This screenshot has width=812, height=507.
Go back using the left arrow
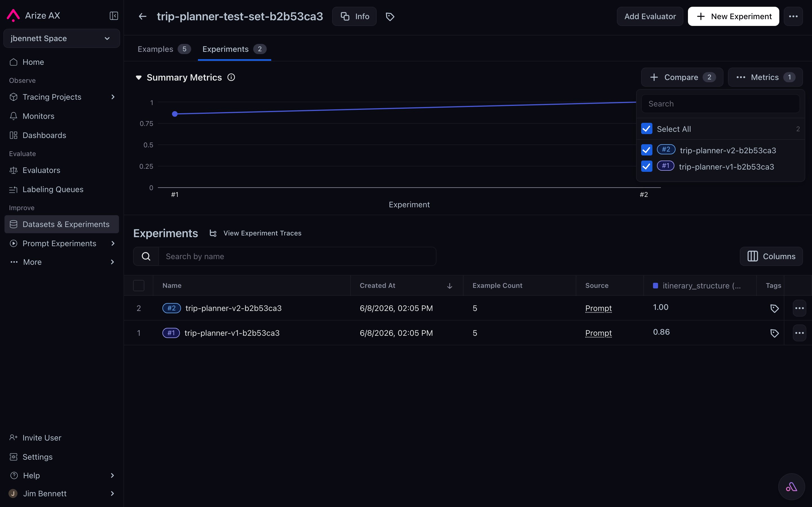coord(143,16)
